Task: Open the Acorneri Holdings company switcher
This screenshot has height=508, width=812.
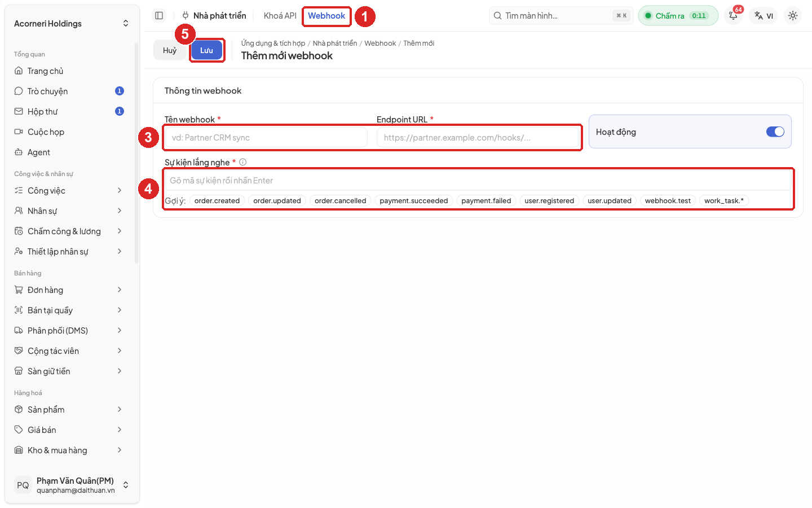Action: (x=71, y=24)
